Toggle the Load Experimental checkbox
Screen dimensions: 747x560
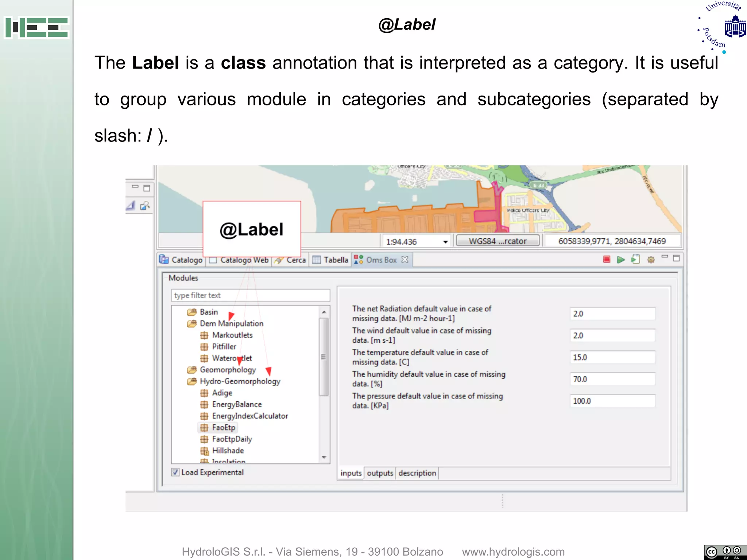point(175,472)
